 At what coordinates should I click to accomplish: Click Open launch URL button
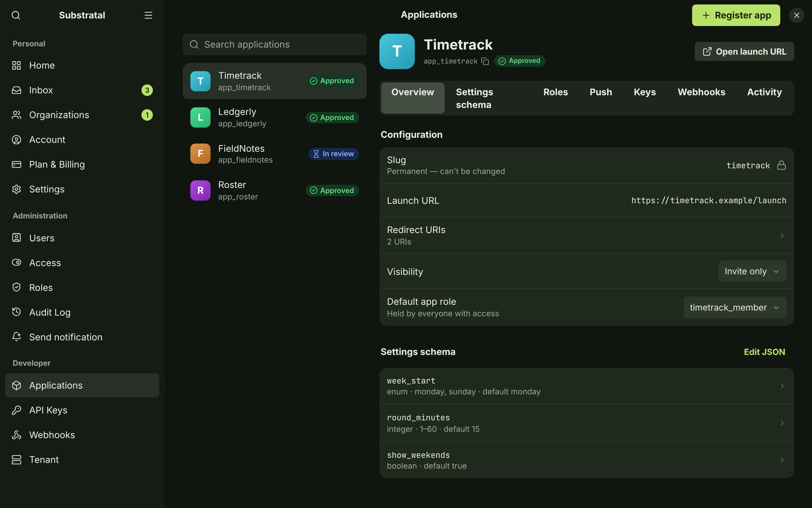pyautogui.click(x=744, y=51)
